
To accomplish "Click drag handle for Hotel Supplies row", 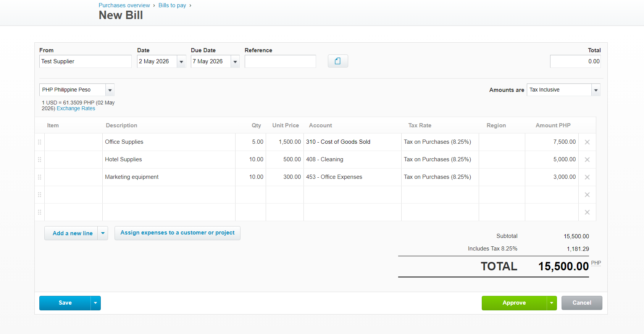I will tap(39, 160).
